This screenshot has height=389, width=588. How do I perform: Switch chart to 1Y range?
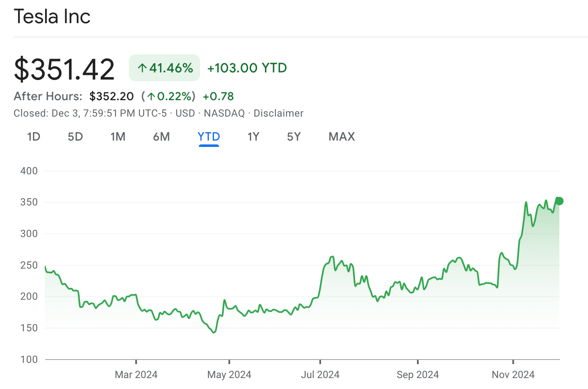(253, 137)
